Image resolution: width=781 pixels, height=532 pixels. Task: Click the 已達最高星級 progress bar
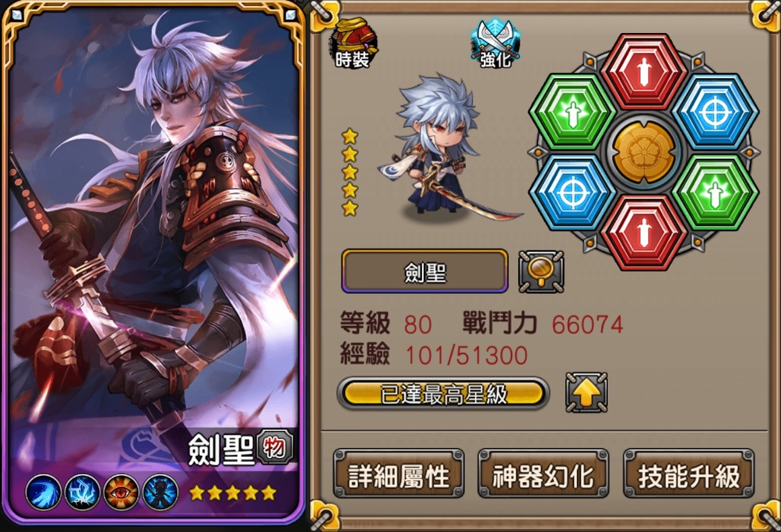443,394
